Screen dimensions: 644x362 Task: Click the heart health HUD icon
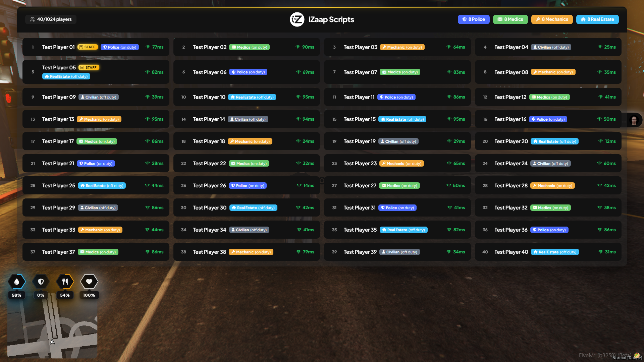click(x=89, y=282)
